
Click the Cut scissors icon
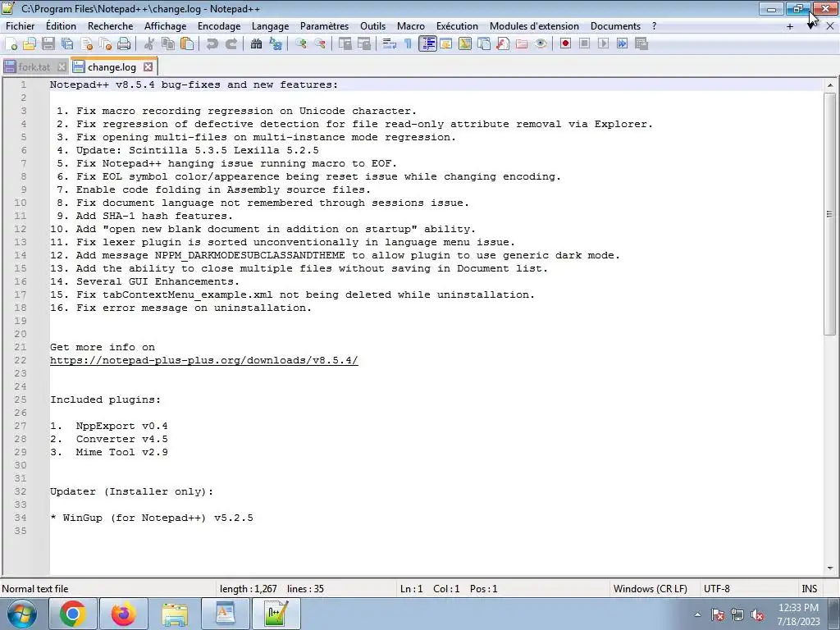(149, 44)
